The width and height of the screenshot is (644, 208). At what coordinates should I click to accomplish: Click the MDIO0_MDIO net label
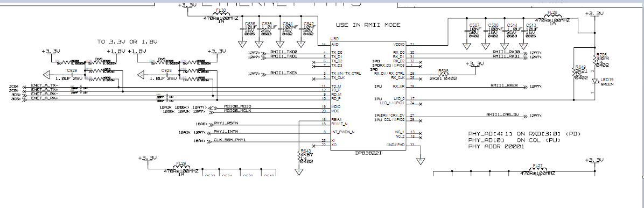[237, 106]
